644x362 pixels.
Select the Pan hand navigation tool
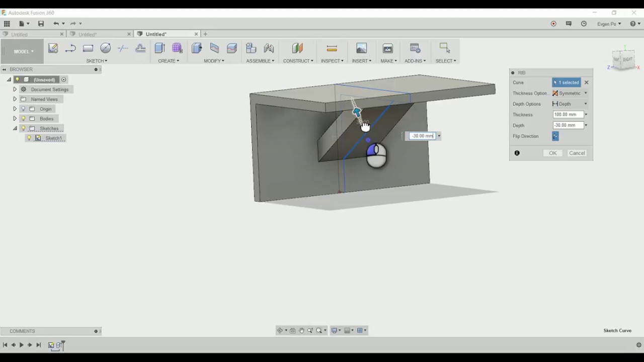point(301,330)
